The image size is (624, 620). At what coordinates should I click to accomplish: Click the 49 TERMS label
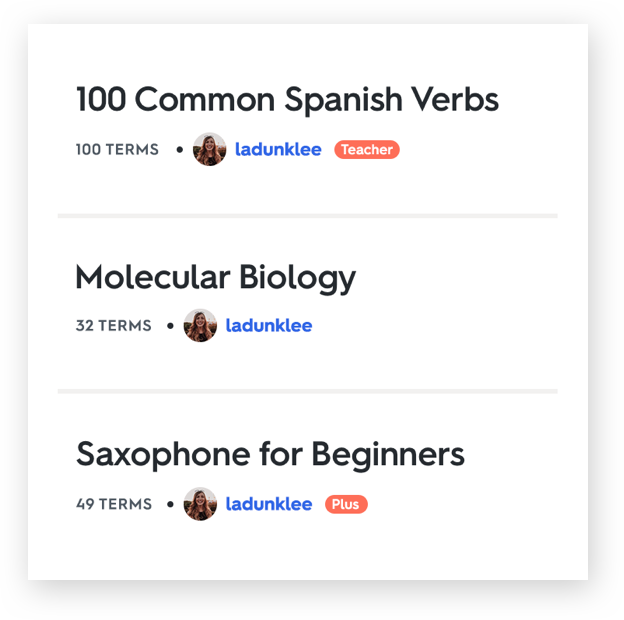coord(113,504)
